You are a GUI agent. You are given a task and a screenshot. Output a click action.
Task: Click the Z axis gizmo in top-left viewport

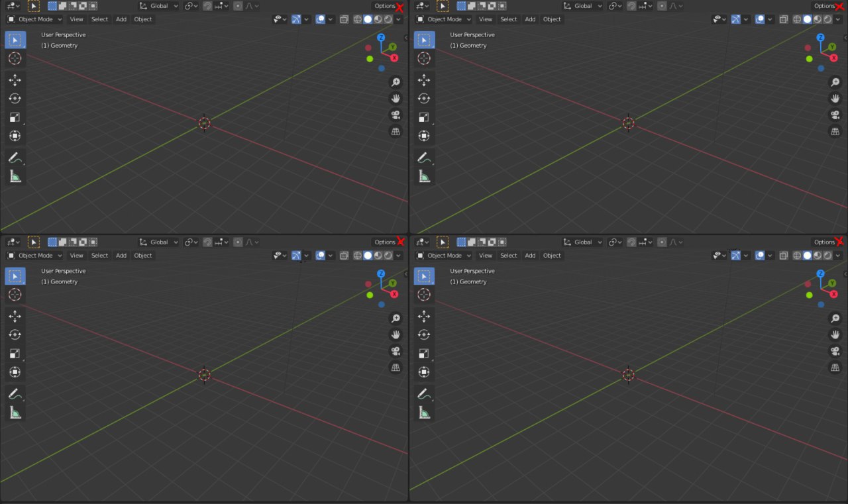381,38
